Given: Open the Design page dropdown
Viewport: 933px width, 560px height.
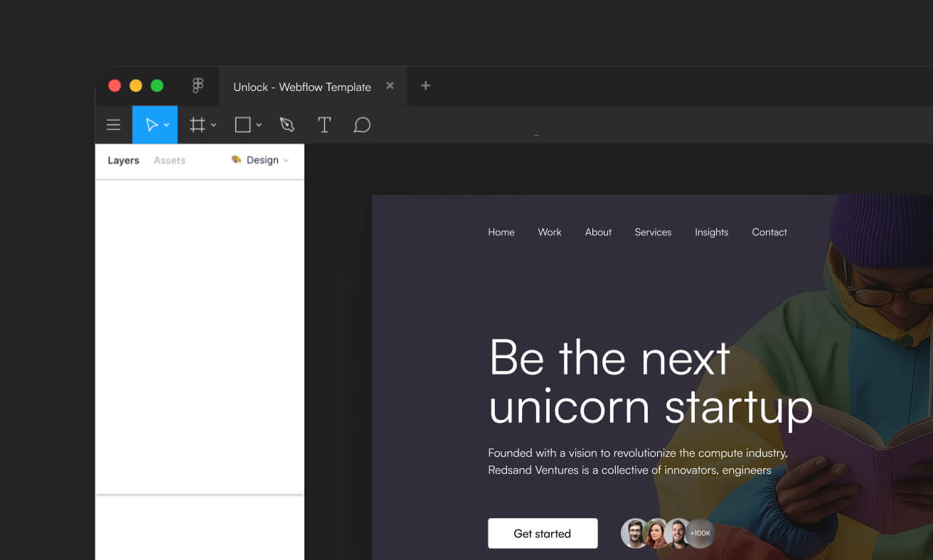Looking at the screenshot, I should click(260, 160).
